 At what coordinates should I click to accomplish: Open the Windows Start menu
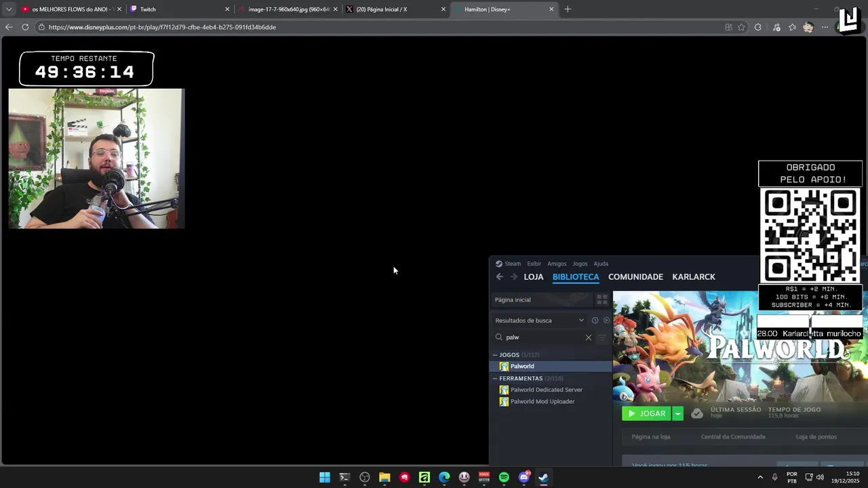325,478
